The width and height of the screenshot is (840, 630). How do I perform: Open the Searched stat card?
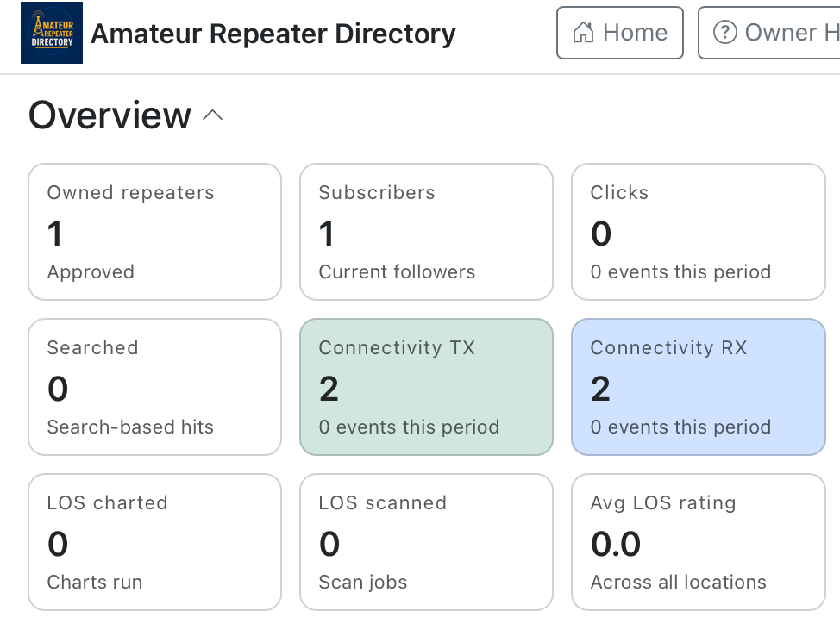(x=155, y=387)
